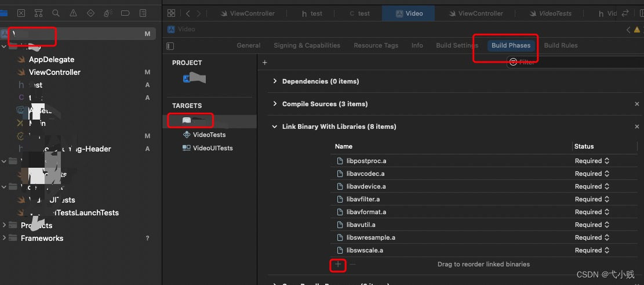Open the C test editor tab
The width and height of the screenshot is (644, 285).
click(359, 13)
